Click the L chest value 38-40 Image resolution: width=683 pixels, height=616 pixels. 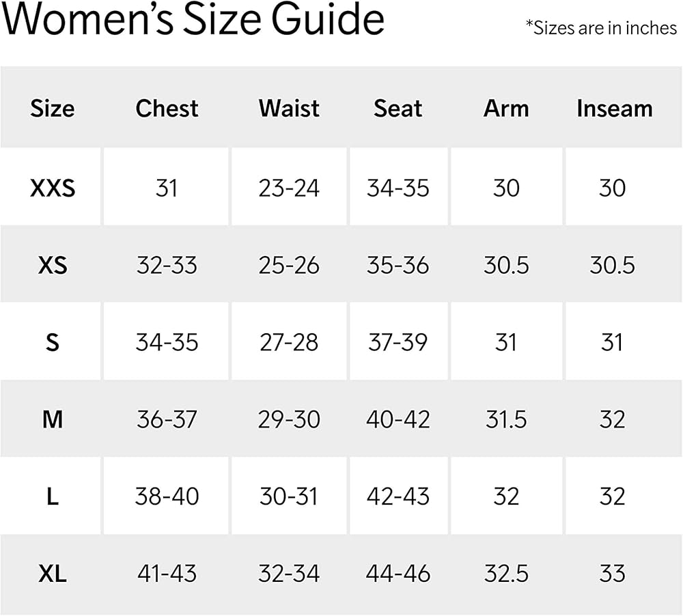point(167,496)
